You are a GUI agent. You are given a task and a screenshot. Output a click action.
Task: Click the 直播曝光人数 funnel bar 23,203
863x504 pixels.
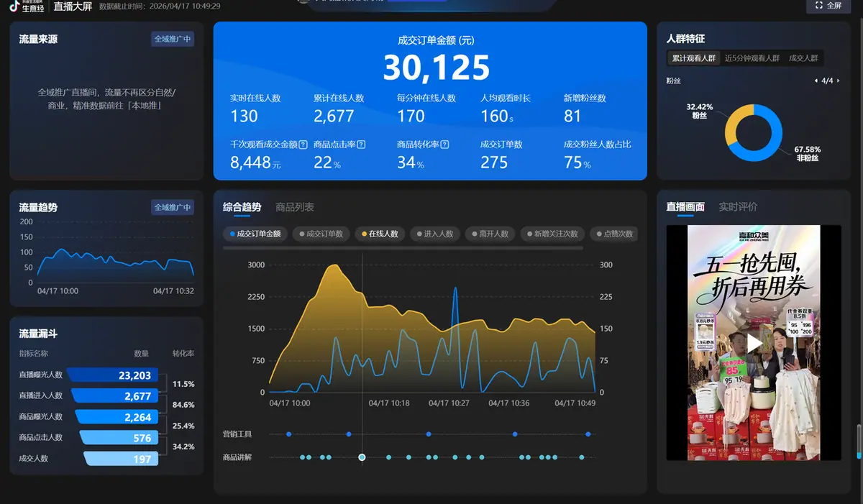point(112,375)
